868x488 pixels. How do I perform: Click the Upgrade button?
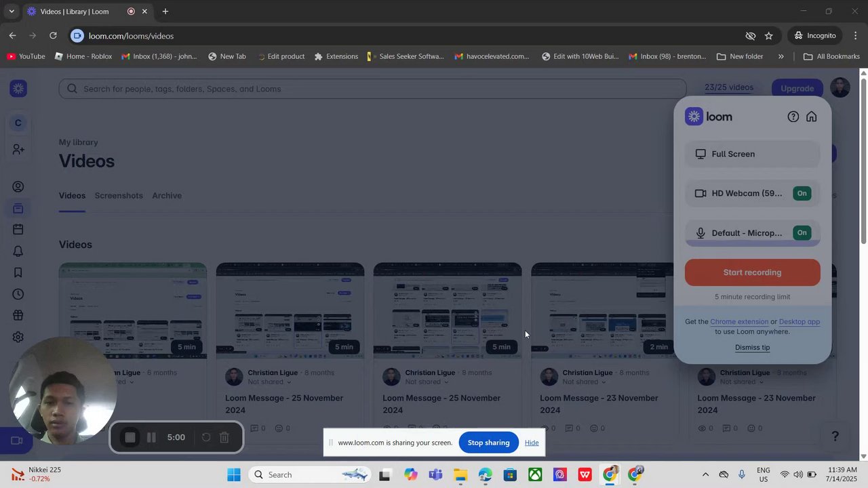(x=797, y=88)
